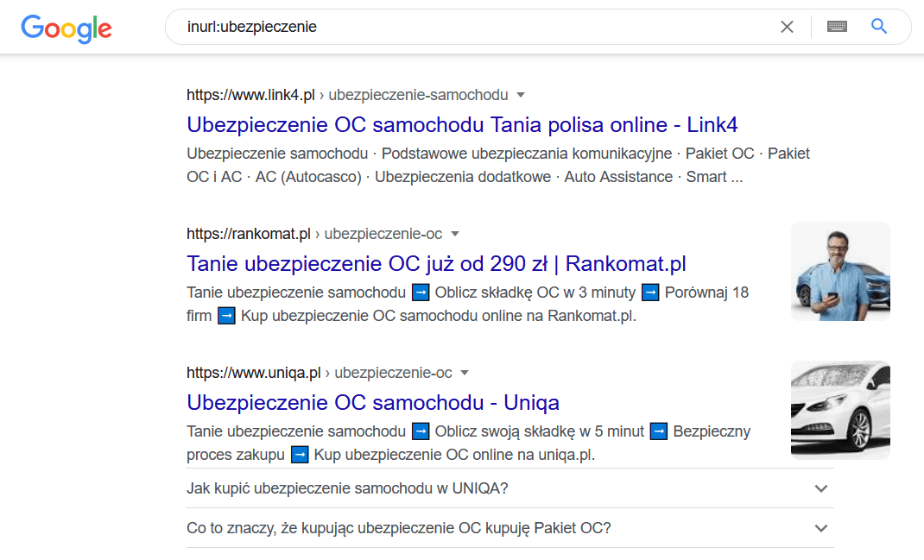Expand 'Jak kupić ubezpieczenie samochodu w UNIQA?'
Viewport: 924px width, 560px height.
[x=510, y=488]
